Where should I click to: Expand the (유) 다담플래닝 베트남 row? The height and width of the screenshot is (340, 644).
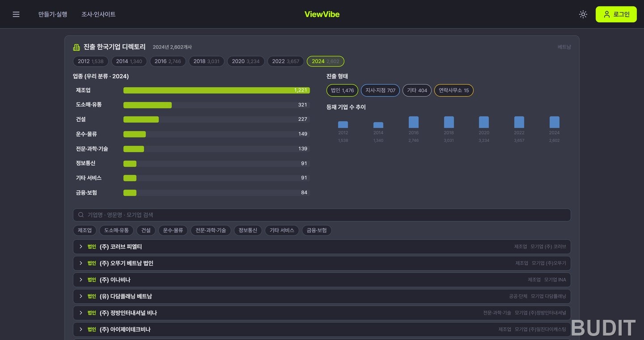click(x=322, y=296)
